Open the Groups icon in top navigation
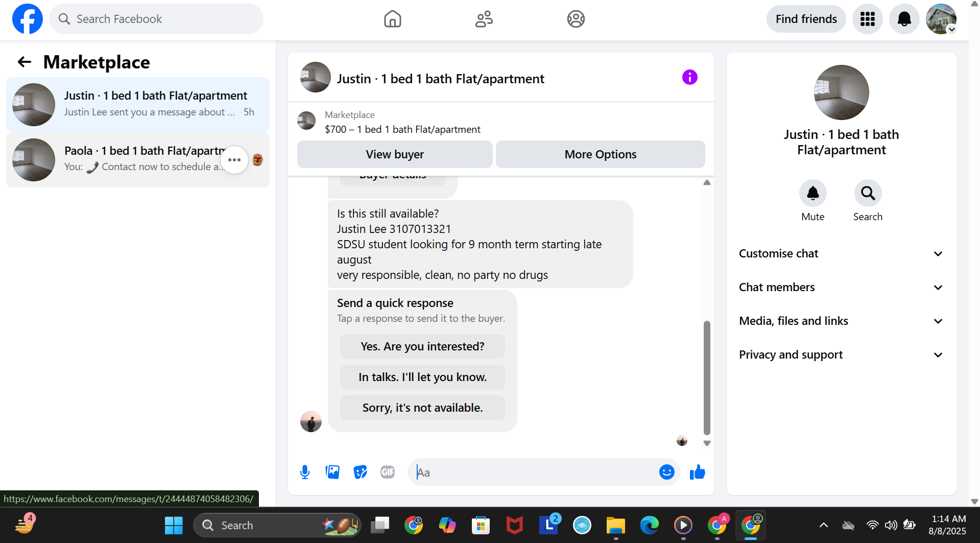Screen dimensions: 980x543 click(x=576, y=19)
